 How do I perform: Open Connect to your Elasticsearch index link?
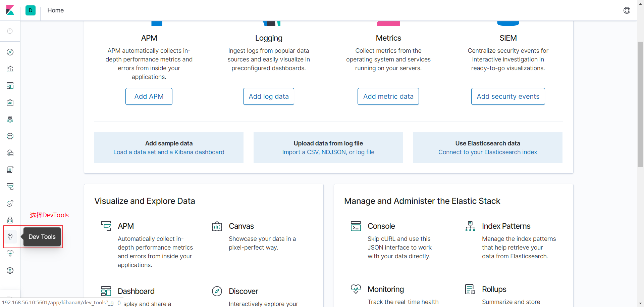(x=488, y=152)
